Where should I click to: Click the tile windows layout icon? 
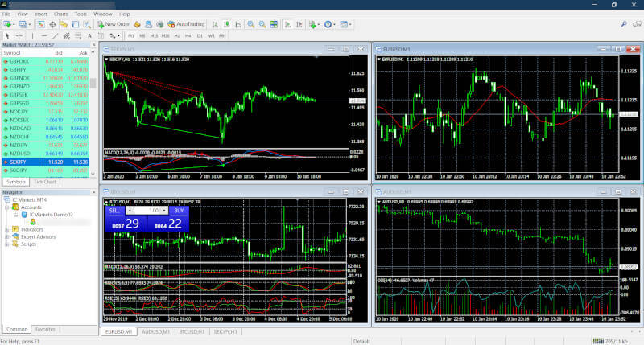click(274, 25)
